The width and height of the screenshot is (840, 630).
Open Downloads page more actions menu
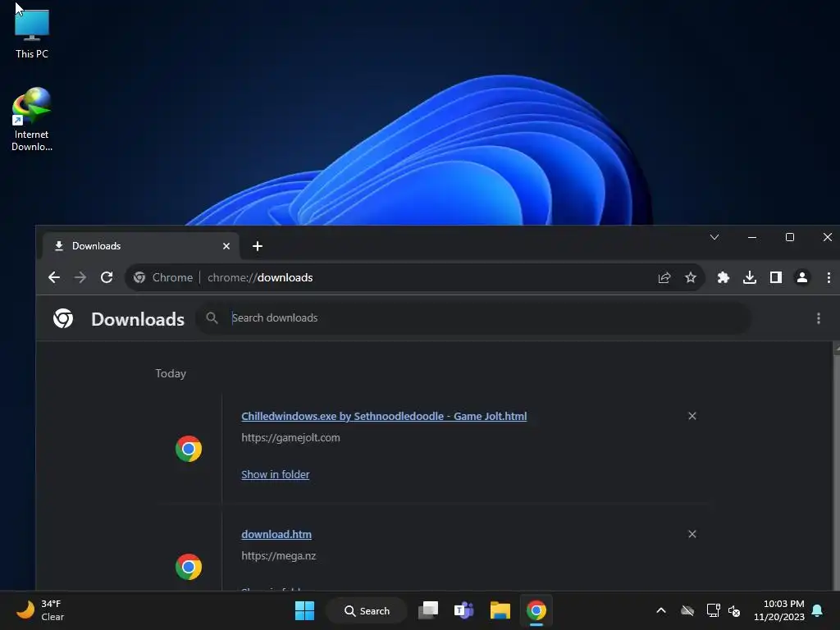(x=818, y=318)
